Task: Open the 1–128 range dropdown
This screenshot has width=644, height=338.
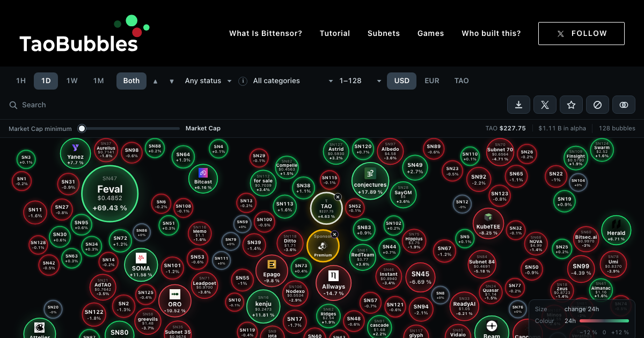Action: [x=360, y=81]
